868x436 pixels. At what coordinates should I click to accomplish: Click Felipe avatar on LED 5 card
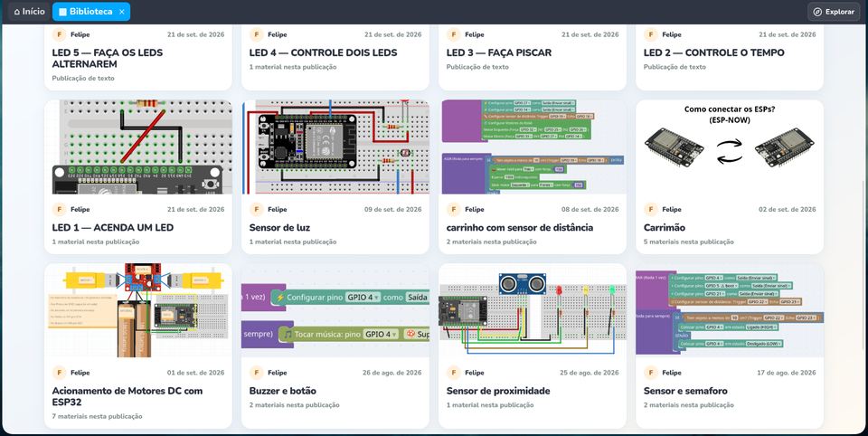(x=60, y=34)
